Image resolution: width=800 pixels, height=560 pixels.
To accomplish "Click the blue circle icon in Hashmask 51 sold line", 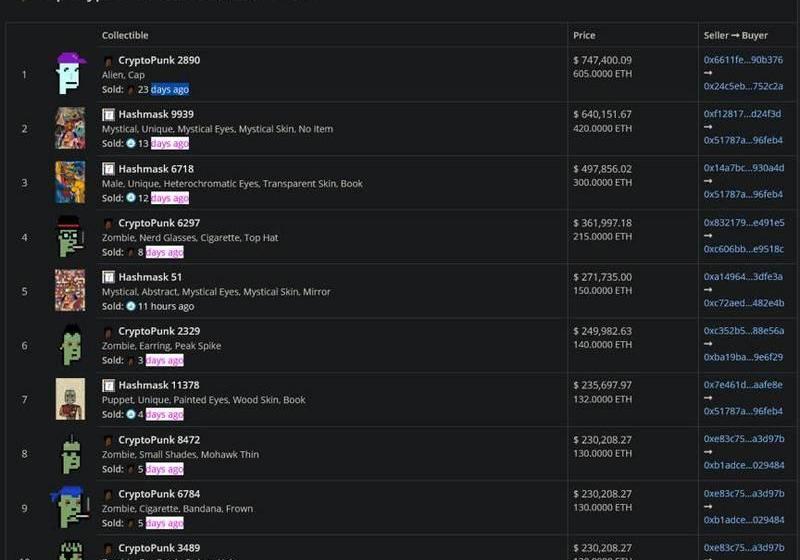I will 131,306.
